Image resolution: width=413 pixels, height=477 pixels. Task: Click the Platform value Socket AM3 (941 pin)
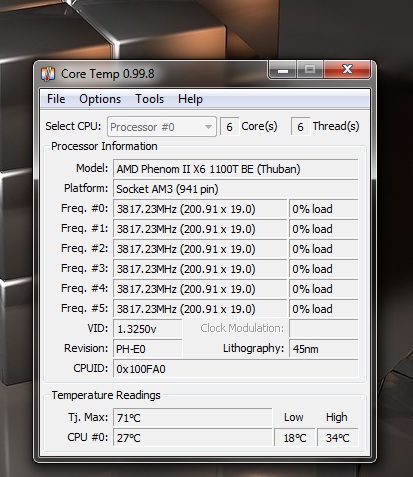(x=235, y=189)
